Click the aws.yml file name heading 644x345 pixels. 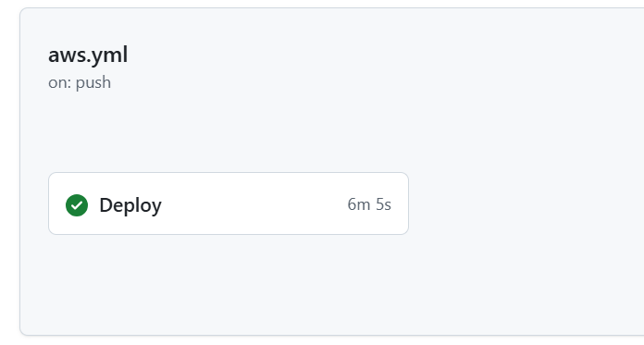pos(88,55)
